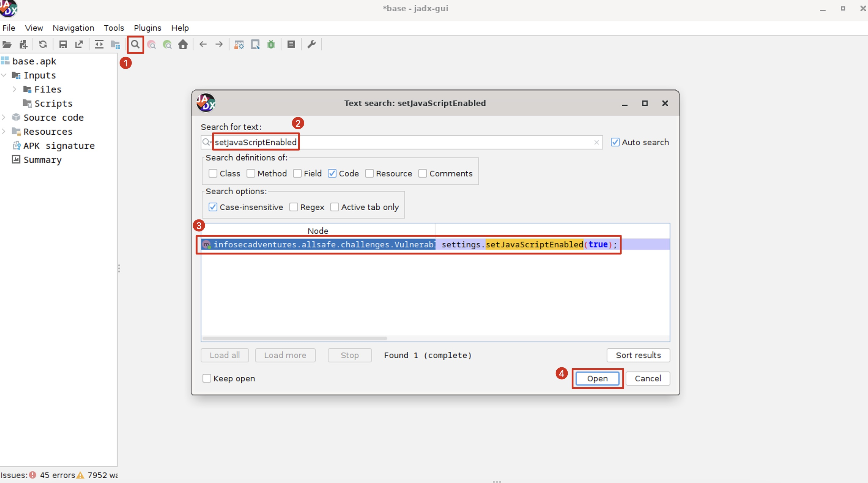Open file via folder toolbar icon
Viewport: 868px width, 483px height.
(x=7, y=44)
